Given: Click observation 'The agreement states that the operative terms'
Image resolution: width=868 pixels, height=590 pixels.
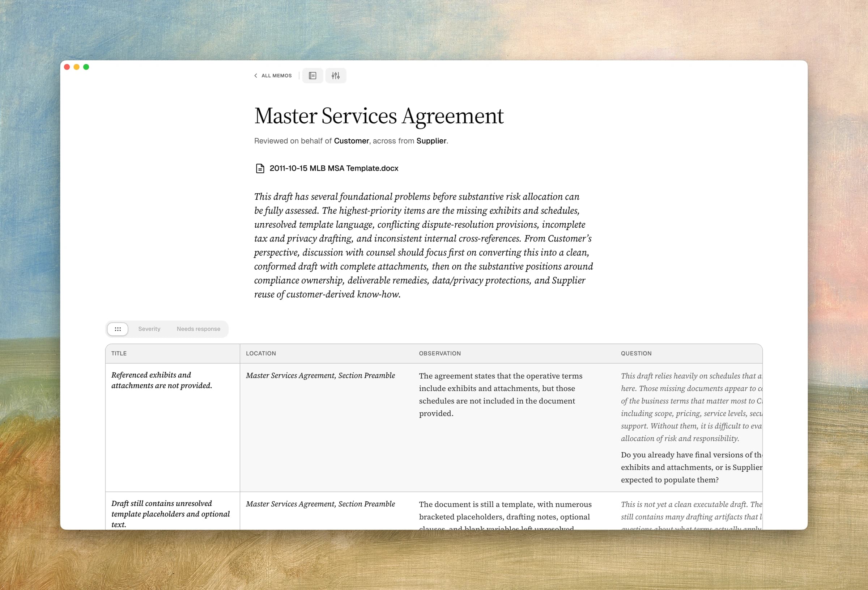Looking at the screenshot, I should tap(501, 395).
